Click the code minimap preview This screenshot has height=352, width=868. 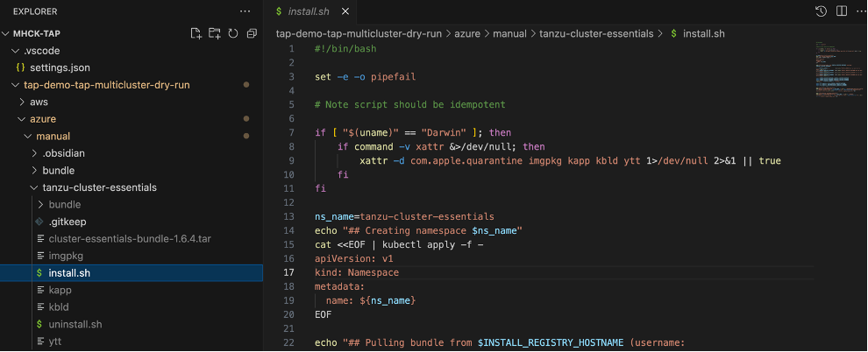tap(834, 70)
